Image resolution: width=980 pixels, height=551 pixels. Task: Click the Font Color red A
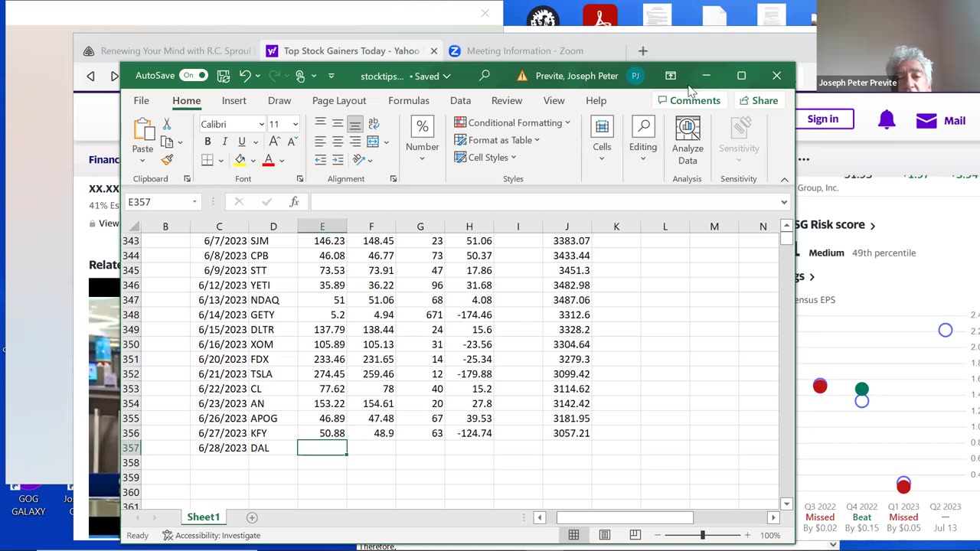pos(269,160)
